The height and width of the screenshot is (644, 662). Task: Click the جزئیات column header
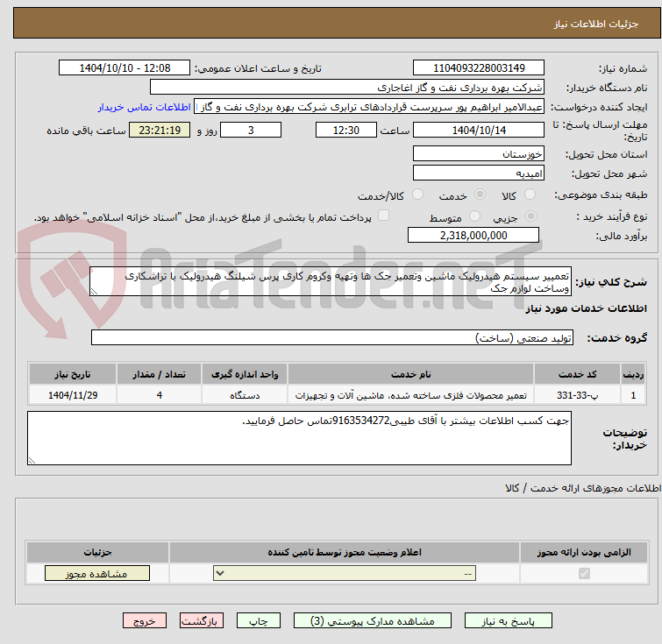tap(97, 552)
